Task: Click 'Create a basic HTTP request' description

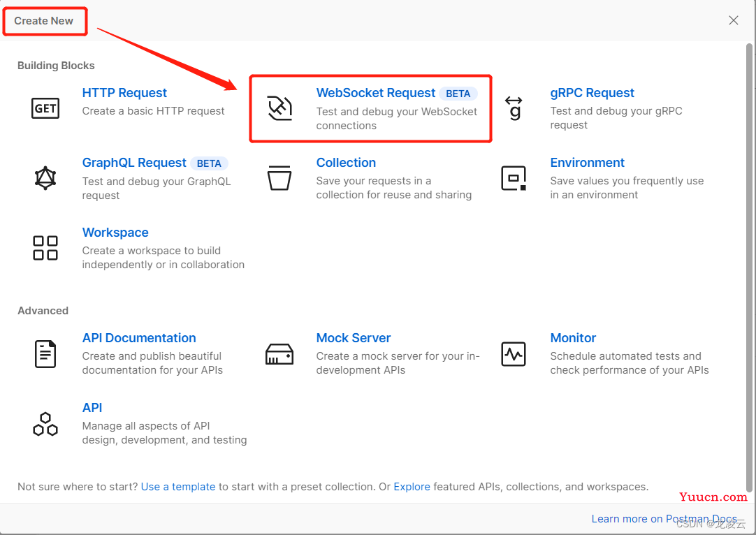Action: [x=153, y=111]
